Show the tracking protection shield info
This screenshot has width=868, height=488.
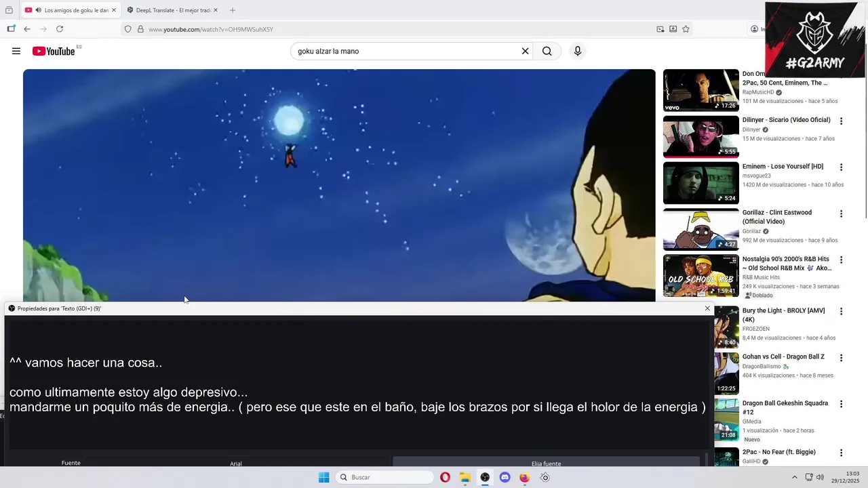click(x=127, y=29)
